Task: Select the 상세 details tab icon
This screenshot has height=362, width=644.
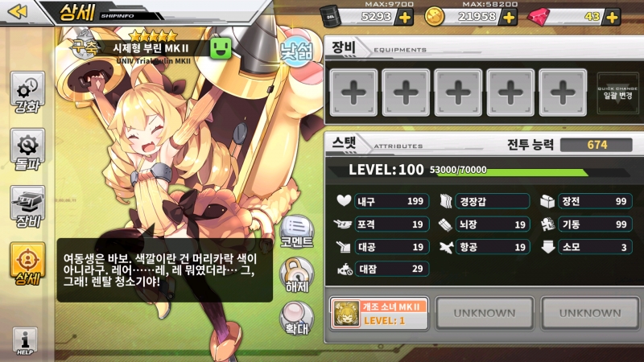Action: tap(27, 264)
